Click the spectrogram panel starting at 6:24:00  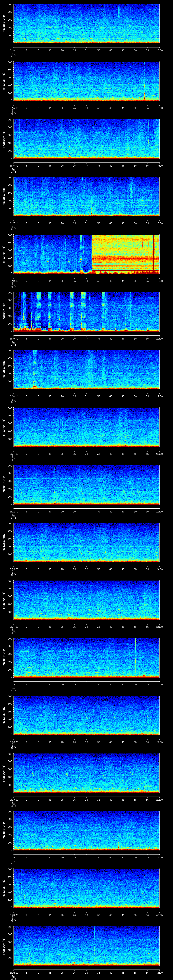tap(87, 600)
